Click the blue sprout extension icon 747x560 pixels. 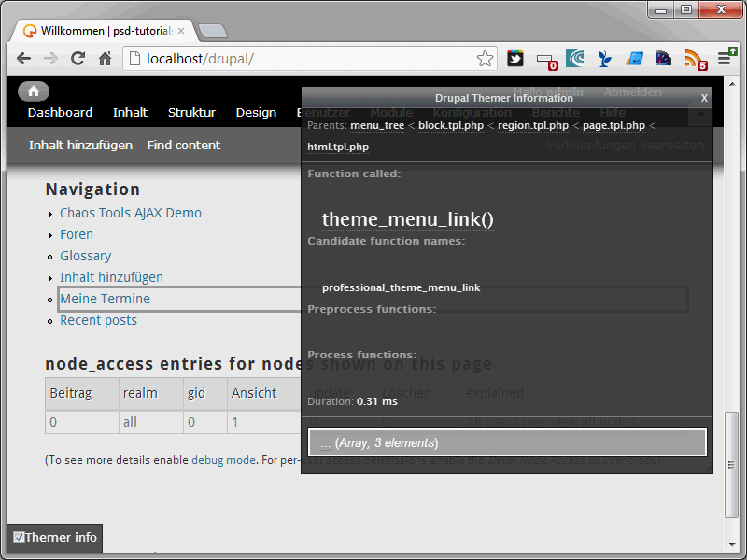[604, 59]
